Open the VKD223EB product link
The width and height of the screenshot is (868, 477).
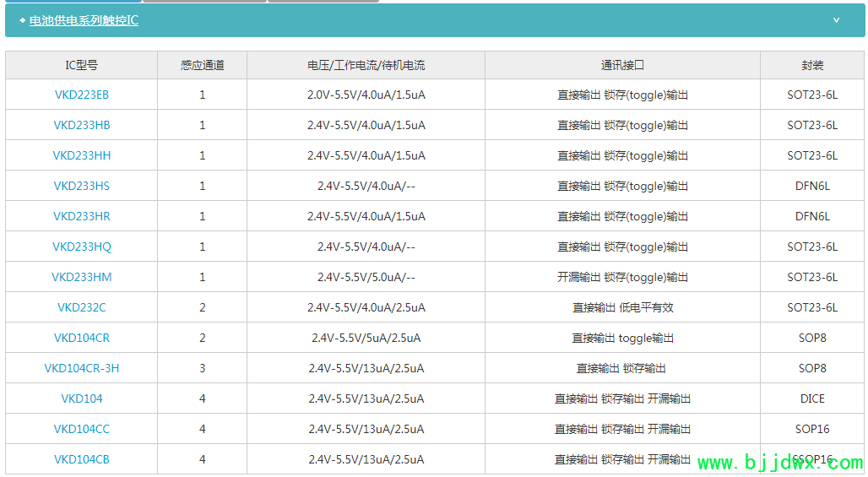82,95
